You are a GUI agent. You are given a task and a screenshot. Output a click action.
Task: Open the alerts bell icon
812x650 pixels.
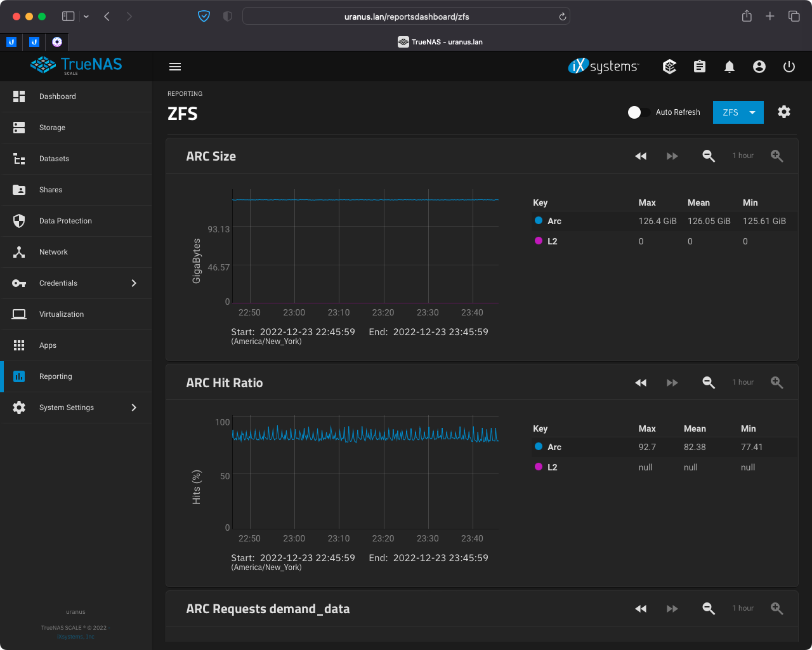pyautogui.click(x=730, y=67)
